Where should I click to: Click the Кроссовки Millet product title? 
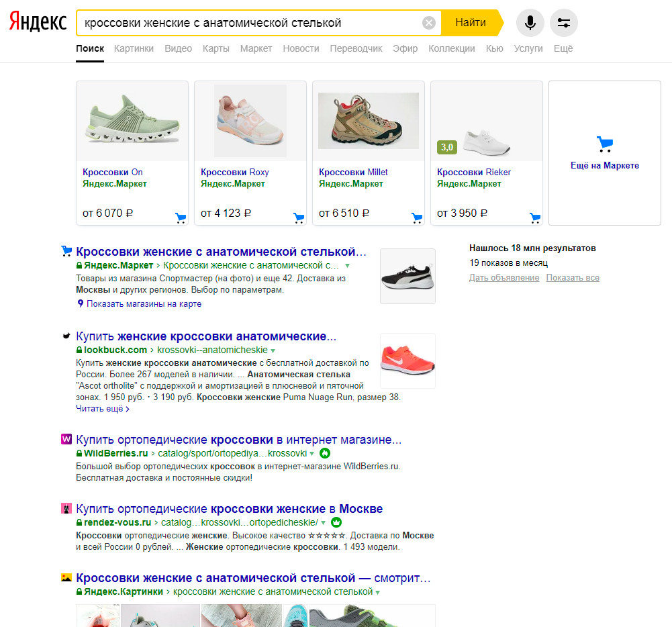pyautogui.click(x=353, y=172)
